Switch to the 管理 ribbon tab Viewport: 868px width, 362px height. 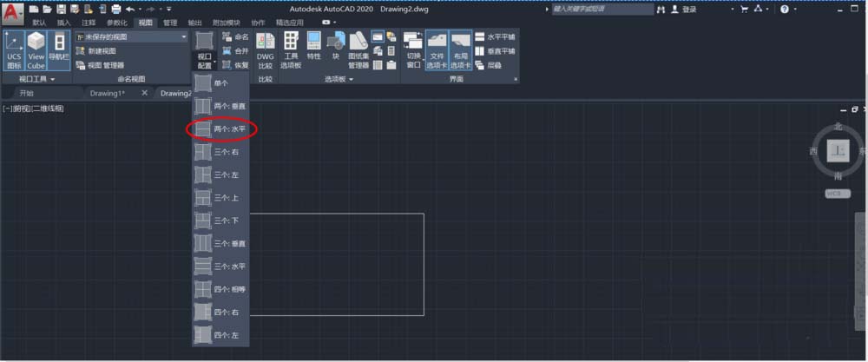coord(170,23)
